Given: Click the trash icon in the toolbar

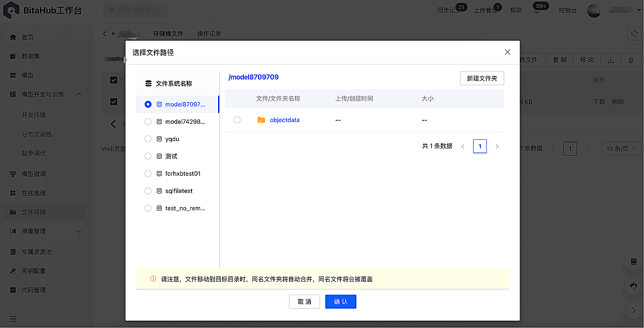Looking at the screenshot, I should pyautogui.click(x=631, y=60).
